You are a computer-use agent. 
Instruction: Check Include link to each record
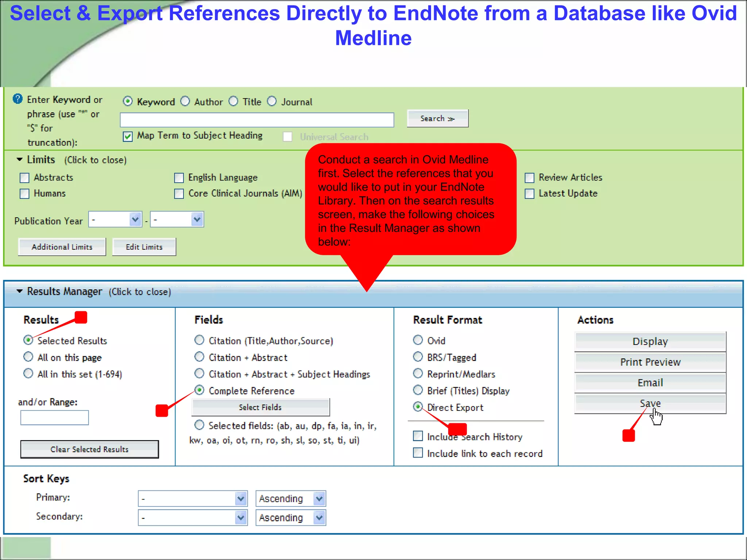[418, 452]
